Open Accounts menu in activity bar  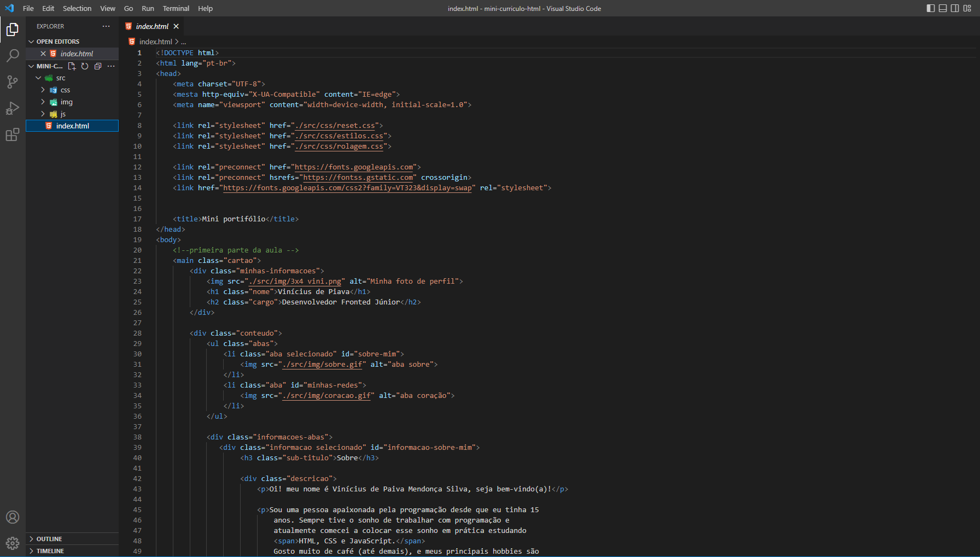coord(13,517)
